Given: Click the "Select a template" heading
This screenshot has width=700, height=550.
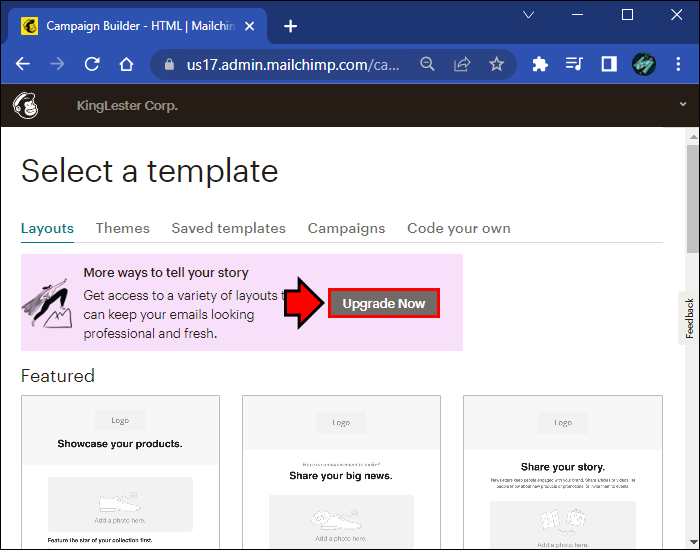Looking at the screenshot, I should [150, 171].
